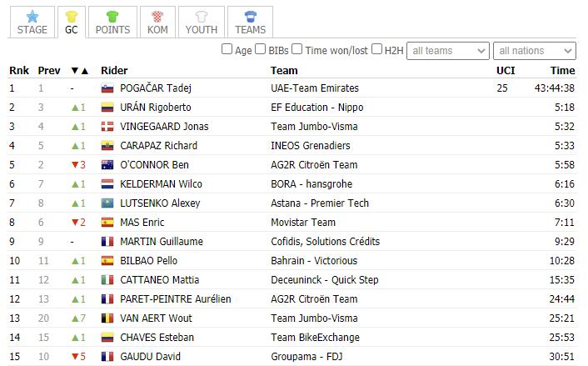Enable the Age checkbox
Screen dimensions: 588x366
[227, 49]
